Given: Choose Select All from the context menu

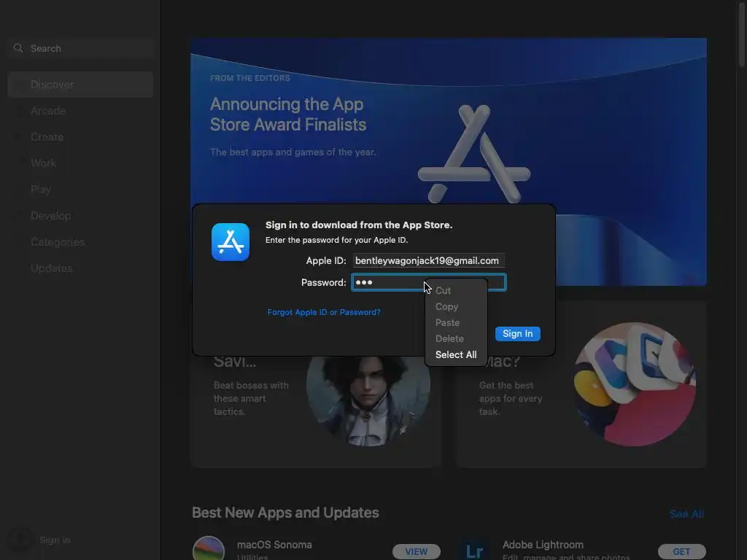Looking at the screenshot, I should coord(456,355).
